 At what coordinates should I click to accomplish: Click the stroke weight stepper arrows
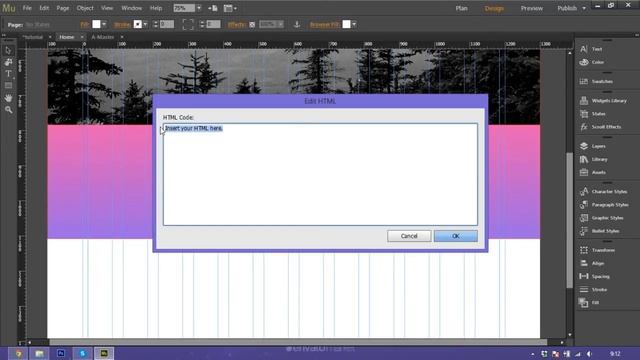point(155,24)
